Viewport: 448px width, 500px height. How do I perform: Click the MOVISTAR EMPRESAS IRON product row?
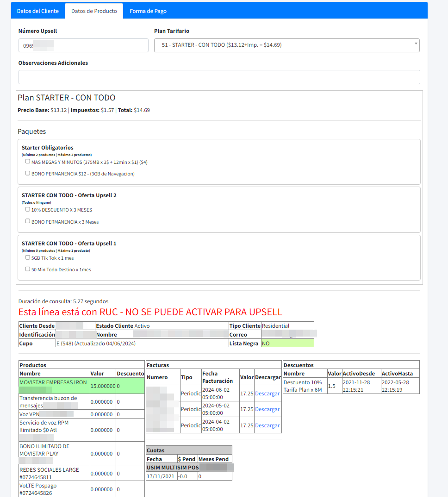pyautogui.click(x=53, y=382)
